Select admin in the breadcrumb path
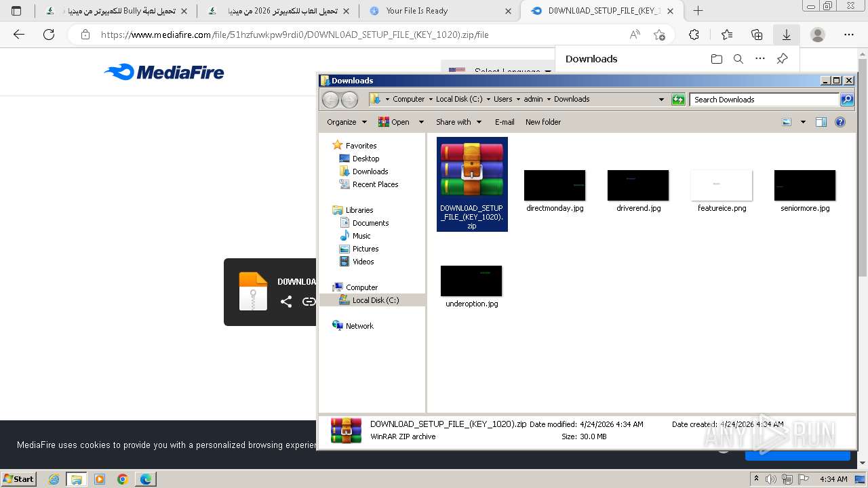Viewport: 868px width, 488px height. (533, 99)
